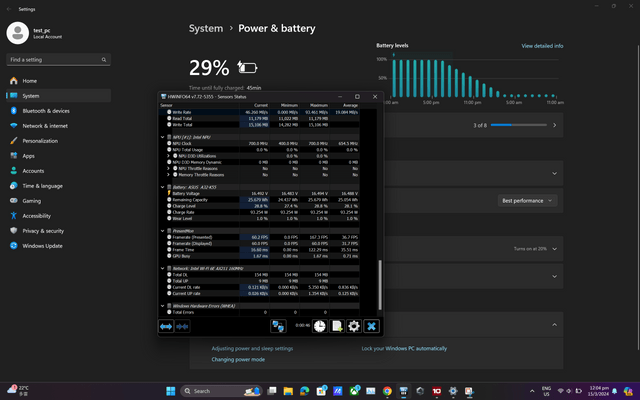Screen dimensions: 640x400
Task: Expand Memory Throttle Reasons row
Action: pos(168,175)
